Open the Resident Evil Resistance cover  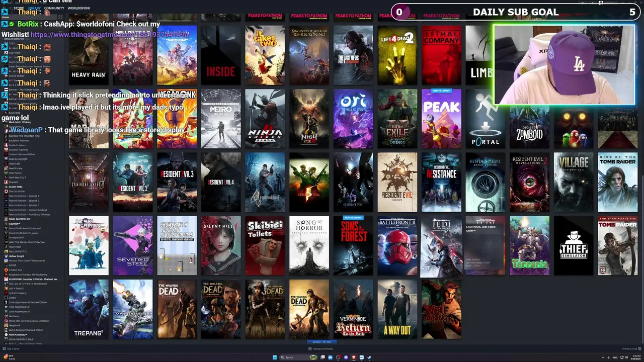441,182
